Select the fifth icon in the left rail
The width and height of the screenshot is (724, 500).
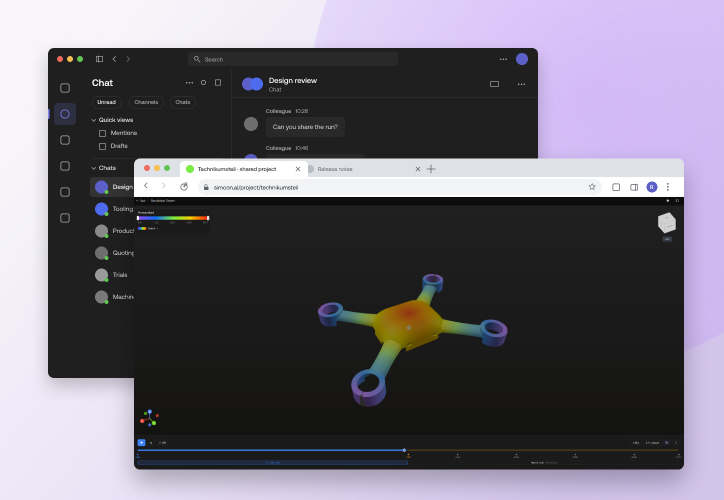pyautogui.click(x=65, y=192)
